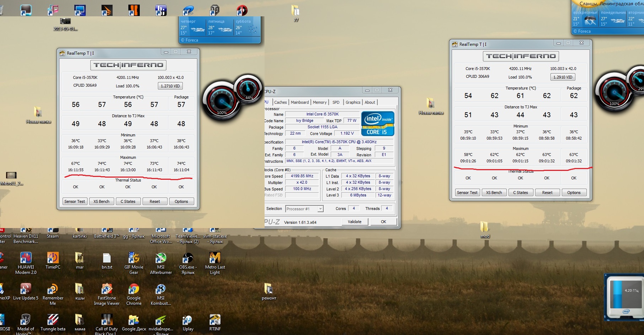The height and width of the screenshot is (335, 644).
Task: Open the 'ремонт' folder on desktop
Action: coord(269,289)
